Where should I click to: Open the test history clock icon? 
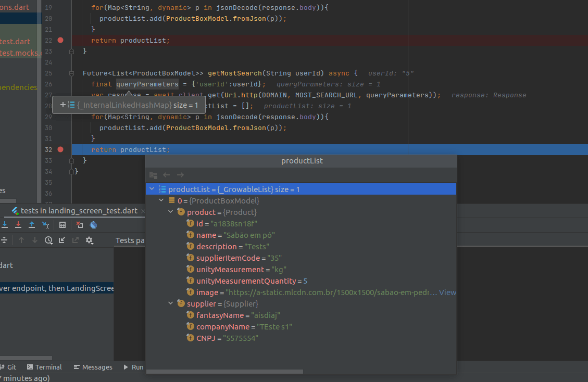pyautogui.click(x=49, y=240)
